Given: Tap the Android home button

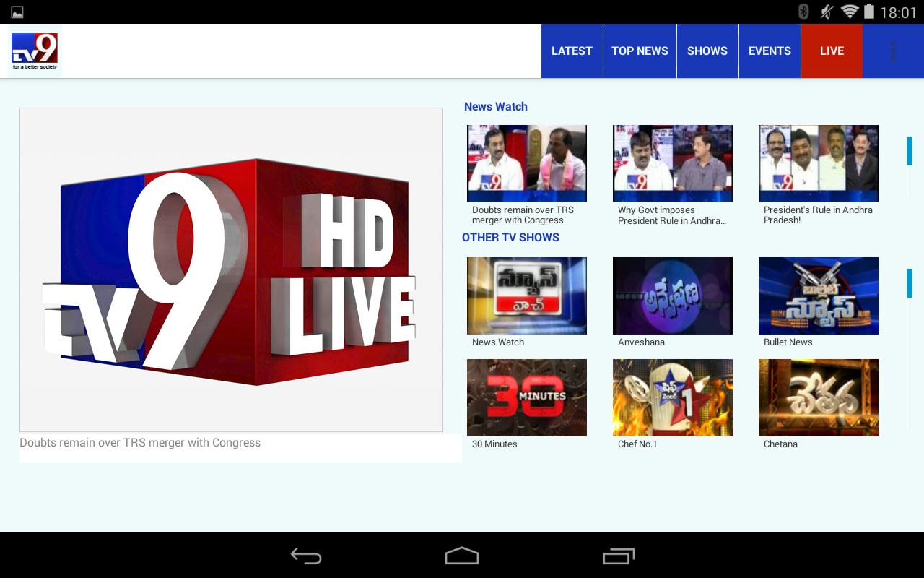Looking at the screenshot, I should pyautogui.click(x=462, y=556).
